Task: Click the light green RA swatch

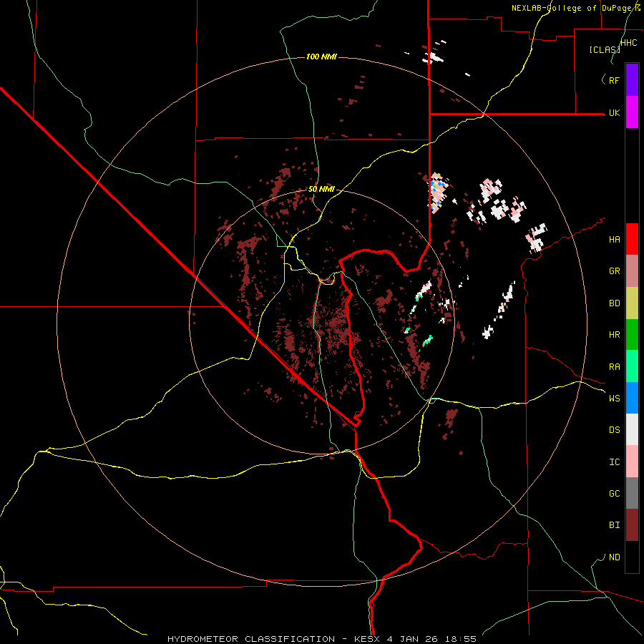Action: click(632, 366)
